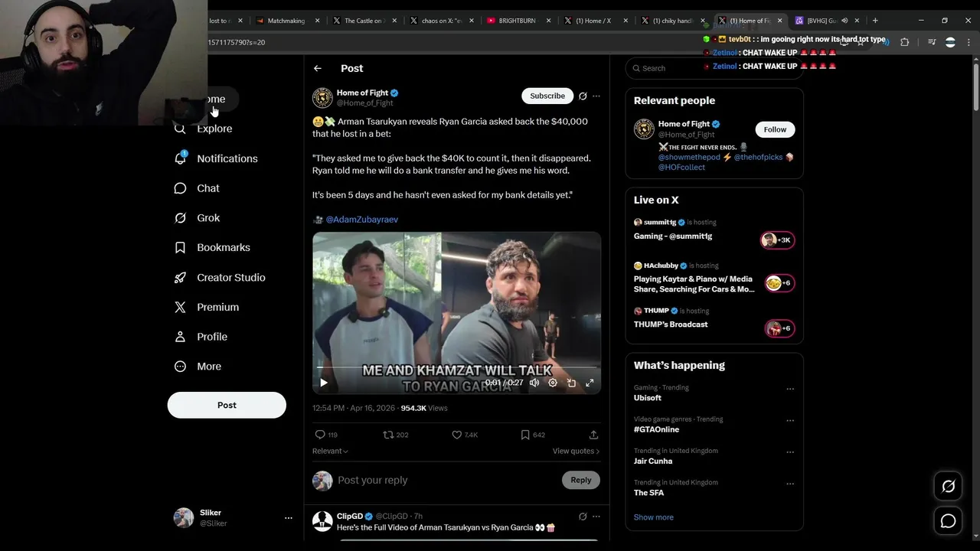Open floating messages button at right edge
Screen dimensions: 980x551
948,521
